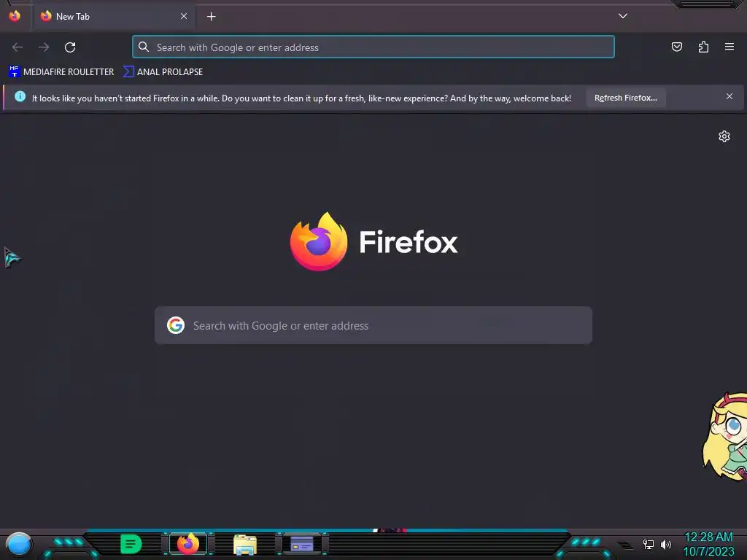The image size is (747, 560).
Task: Open the Firefox application menu
Action: (x=729, y=47)
